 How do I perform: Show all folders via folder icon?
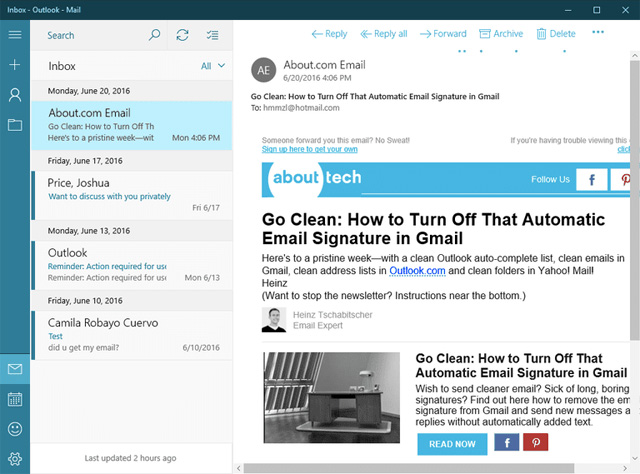click(15, 125)
